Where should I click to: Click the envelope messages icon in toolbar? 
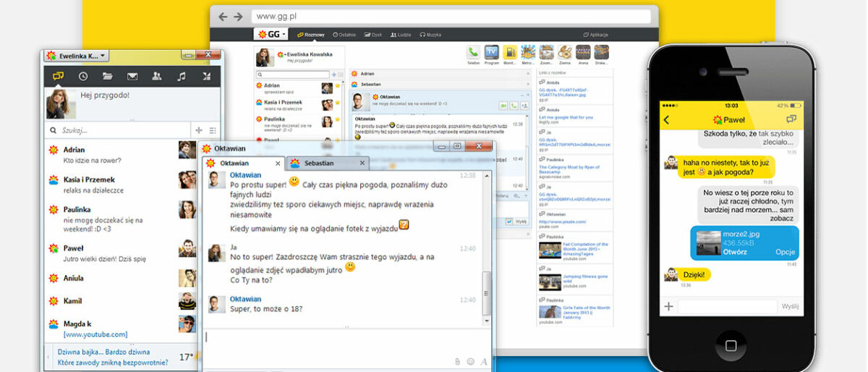coord(132,76)
